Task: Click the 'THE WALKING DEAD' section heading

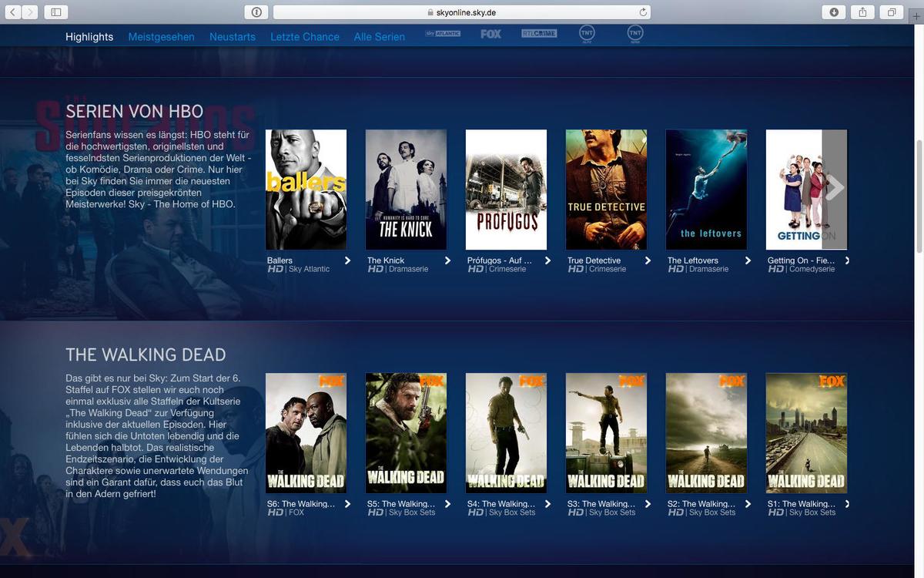Action: tap(146, 355)
